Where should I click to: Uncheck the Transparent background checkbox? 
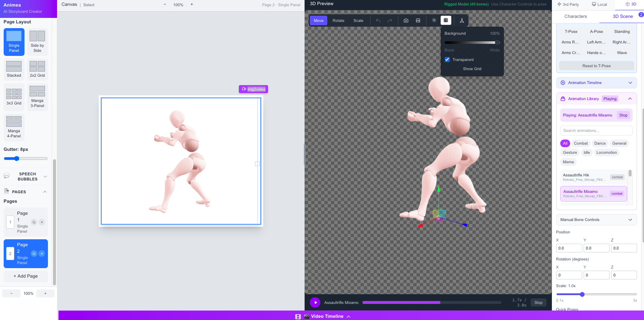pyautogui.click(x=447, y=60)
